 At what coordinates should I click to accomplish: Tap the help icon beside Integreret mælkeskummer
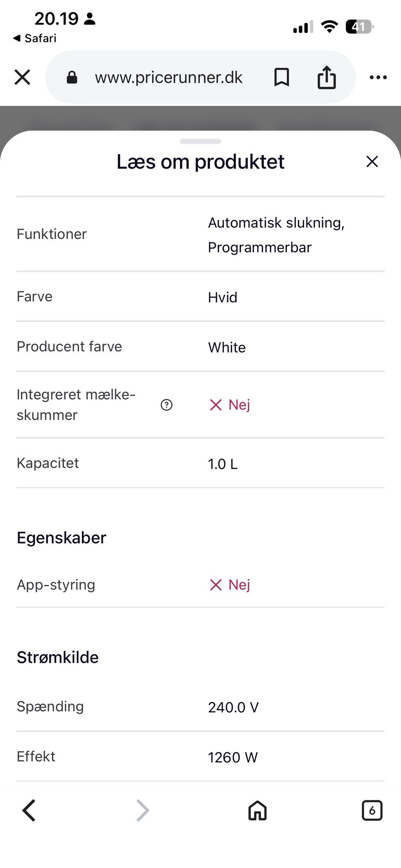(x=166, y=405)
